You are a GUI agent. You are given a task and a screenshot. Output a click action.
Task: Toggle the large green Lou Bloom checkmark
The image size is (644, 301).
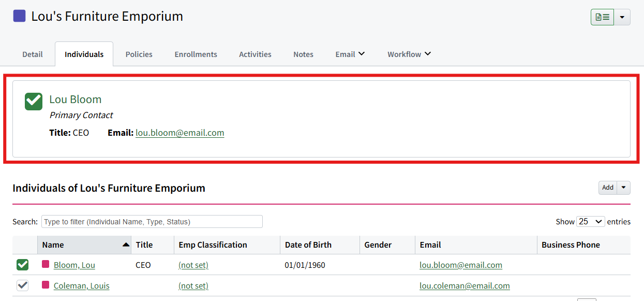[34, 102]
